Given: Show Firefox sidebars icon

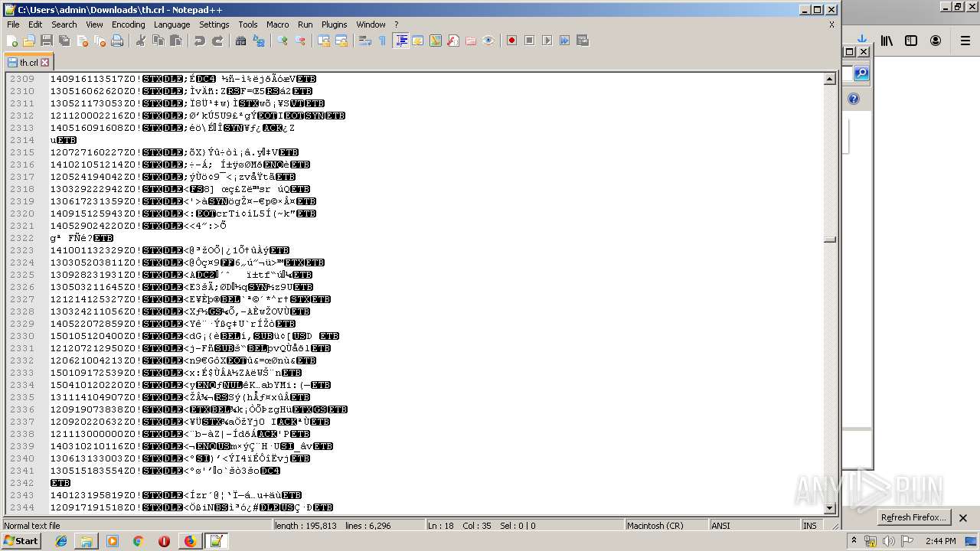Looking at the screenshot, I should click(x=911, y=41).
